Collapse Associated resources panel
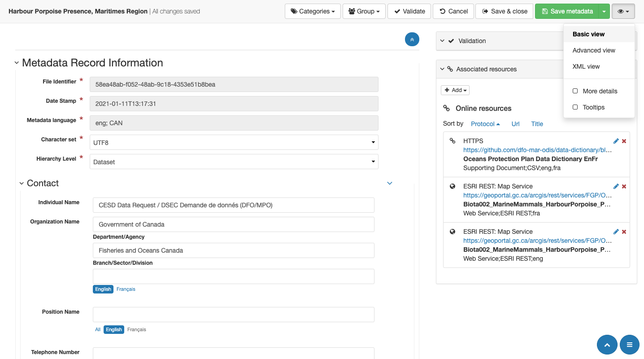Image resolution: width=644 pixels, height=359 pixels. (442, 69)
